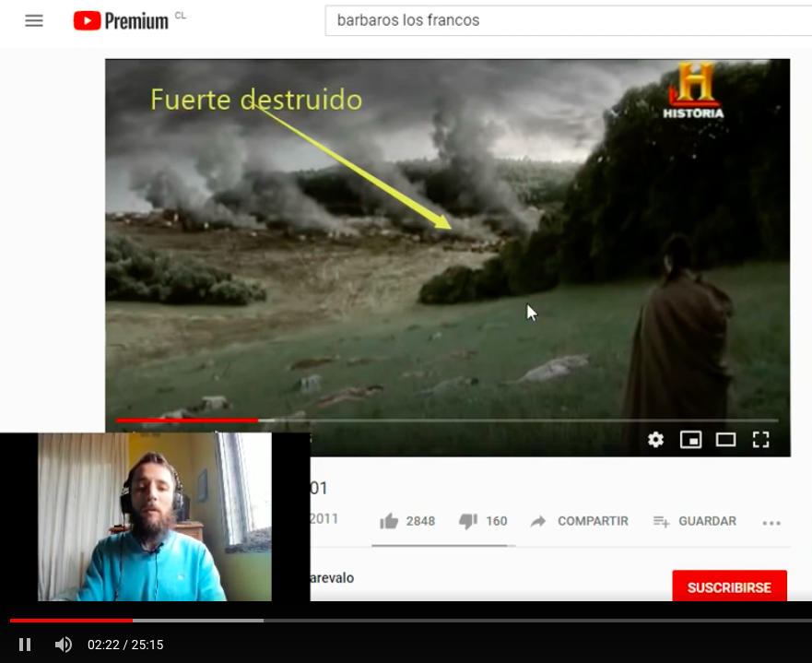812x663 pixels.
Task: Mute audio using the speaker icon
Action: tap(63, 645)
